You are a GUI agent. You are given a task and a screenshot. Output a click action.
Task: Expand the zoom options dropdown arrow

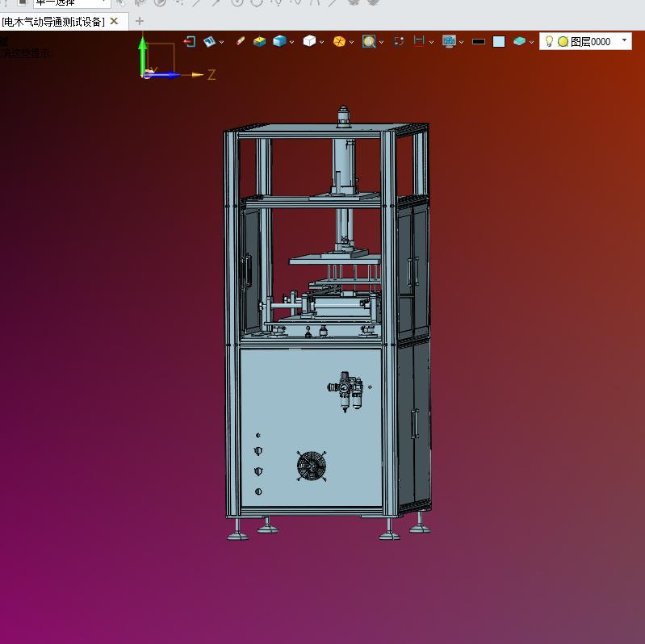tap(381, 42)
